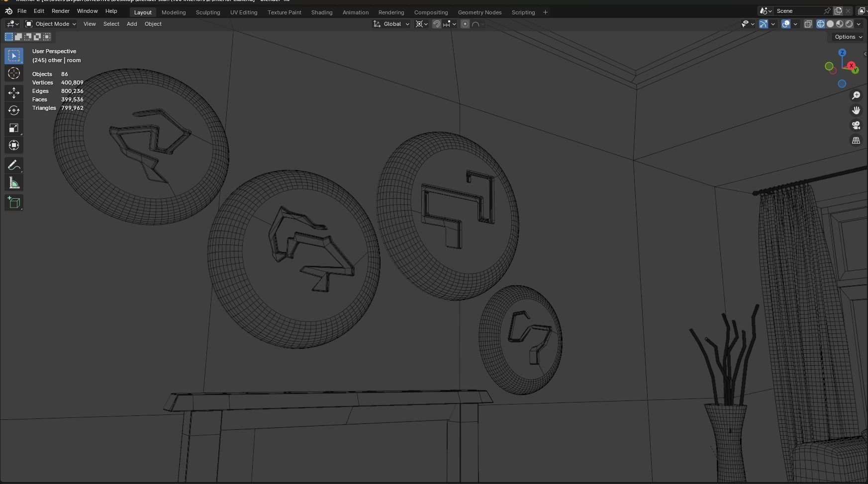
Task: Expand the sidebar with the arrow
Action: (865, 54)
